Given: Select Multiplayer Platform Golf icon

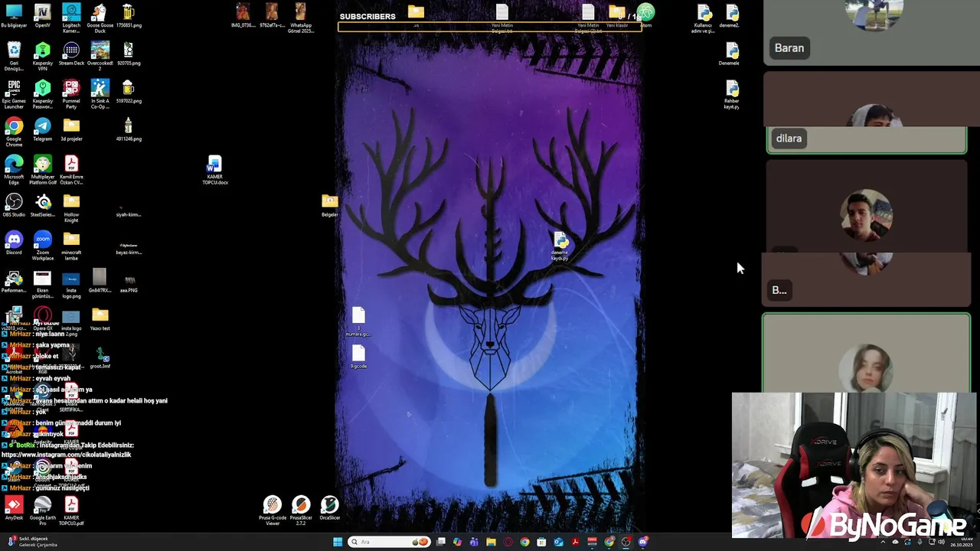Looking at the screenshot, I should pyautogui.click(x=43, y=170).
